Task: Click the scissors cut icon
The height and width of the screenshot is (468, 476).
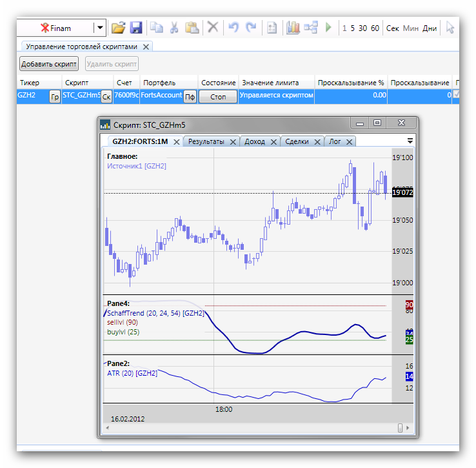Action: click(174, 28)
